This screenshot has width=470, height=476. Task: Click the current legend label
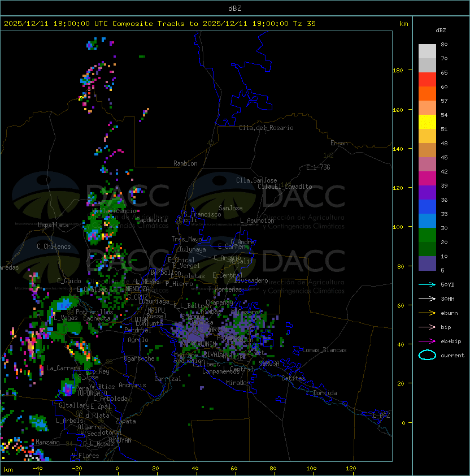(452, 356)
